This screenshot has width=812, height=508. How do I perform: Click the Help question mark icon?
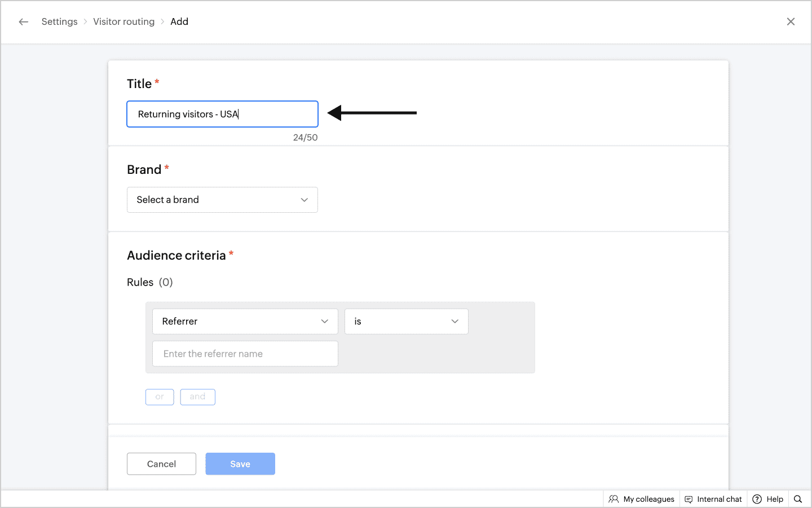point(757,499)
